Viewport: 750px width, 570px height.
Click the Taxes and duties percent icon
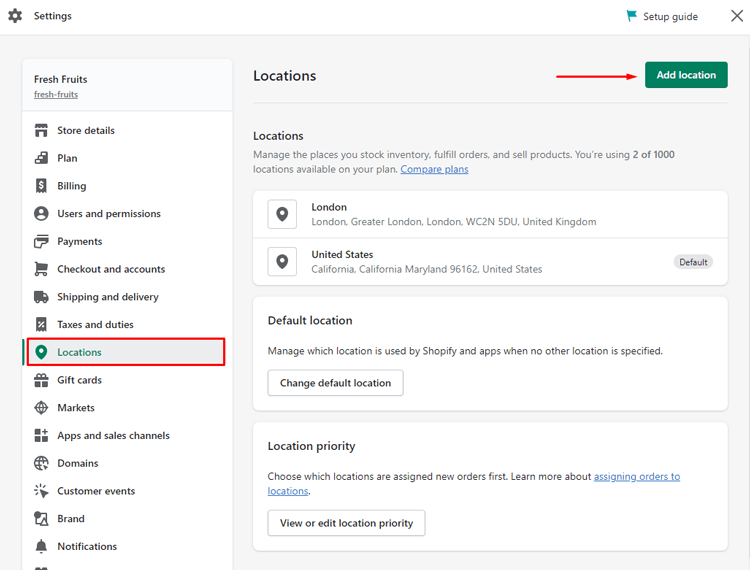click(41, 324)
